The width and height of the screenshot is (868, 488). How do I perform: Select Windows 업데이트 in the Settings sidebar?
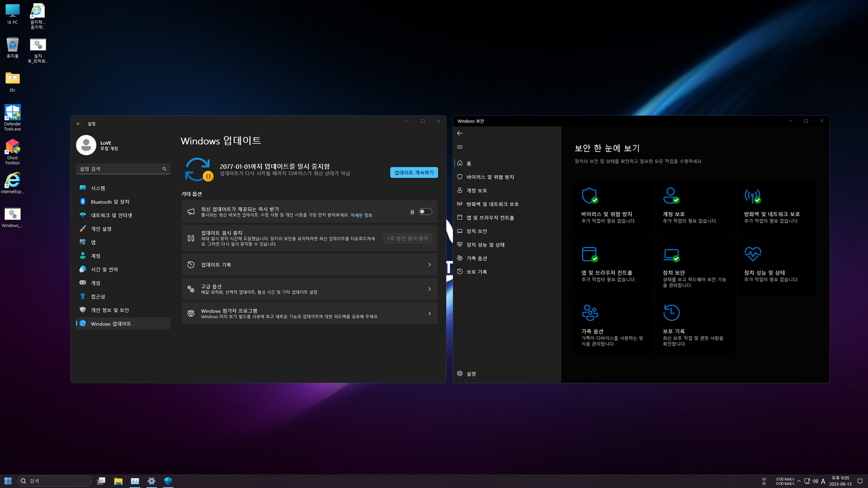(123, 324)
